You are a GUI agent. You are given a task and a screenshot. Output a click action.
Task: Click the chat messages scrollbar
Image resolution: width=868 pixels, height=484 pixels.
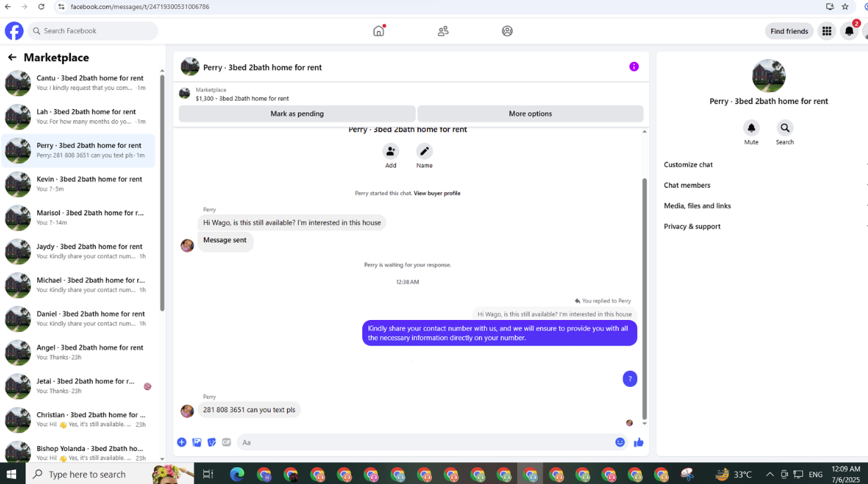click(x=644, y=298)
